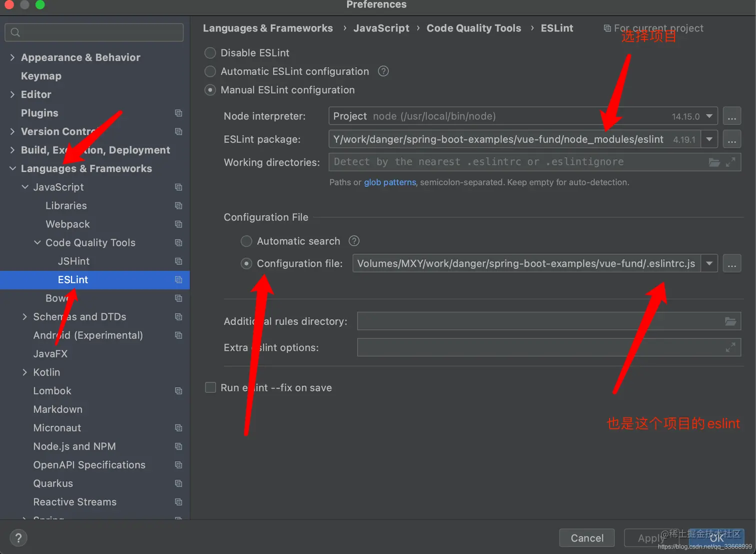Open the ESLint package dropdown arrow
This screenshot has height=554, width=756.
pos(709,139)
